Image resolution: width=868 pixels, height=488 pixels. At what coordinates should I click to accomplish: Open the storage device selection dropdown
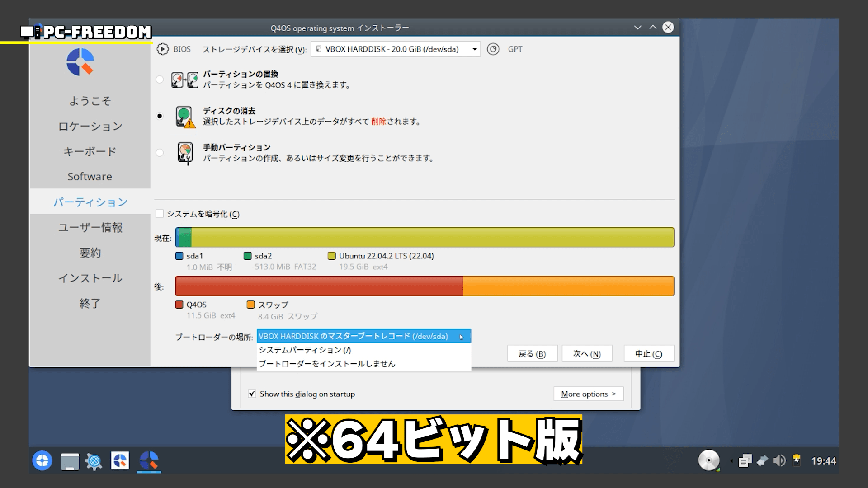pyautogui.click(x=395, y=49)
